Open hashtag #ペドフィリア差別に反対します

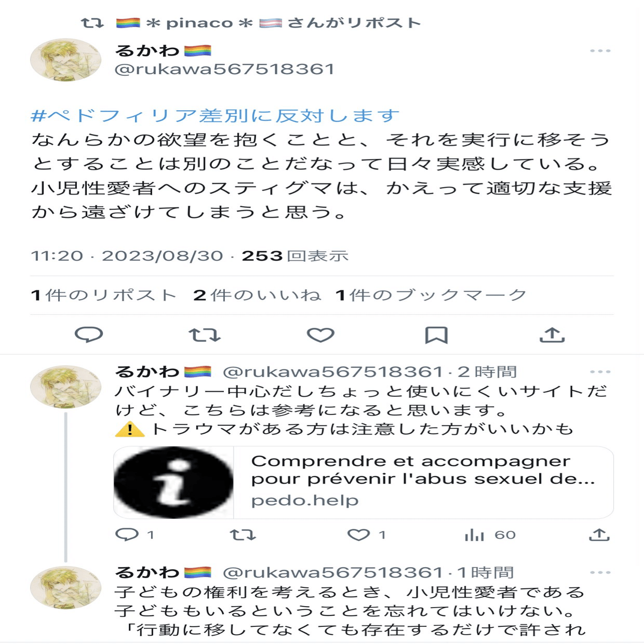pos(215,115)
